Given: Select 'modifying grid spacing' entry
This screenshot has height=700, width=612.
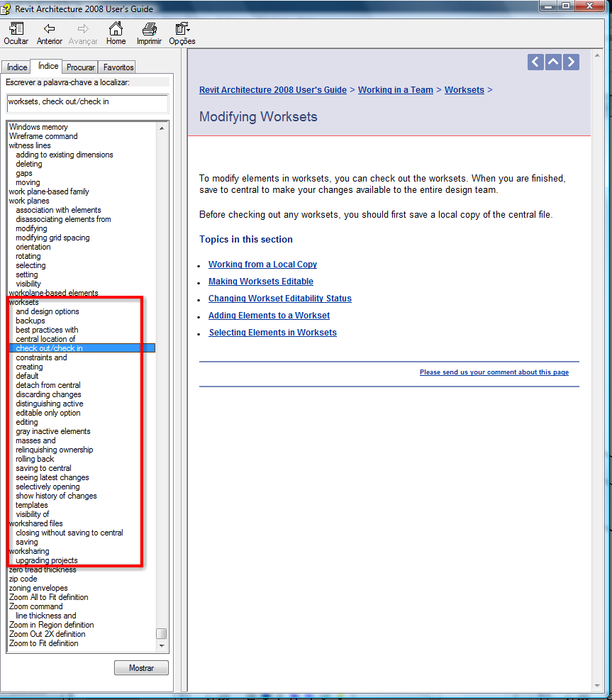Looking at the screenshot, I should (x=52, y=238).
